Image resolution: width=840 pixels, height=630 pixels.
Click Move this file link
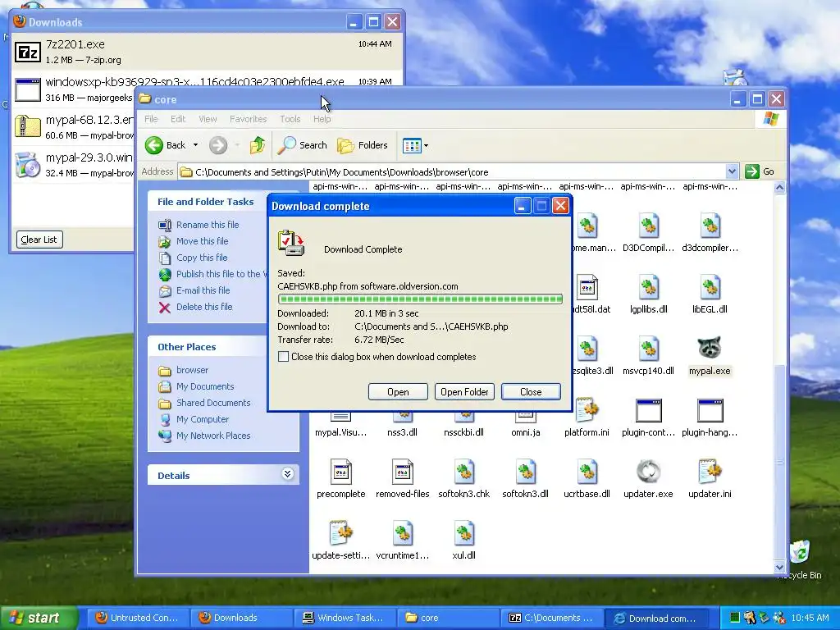(202, 242)
